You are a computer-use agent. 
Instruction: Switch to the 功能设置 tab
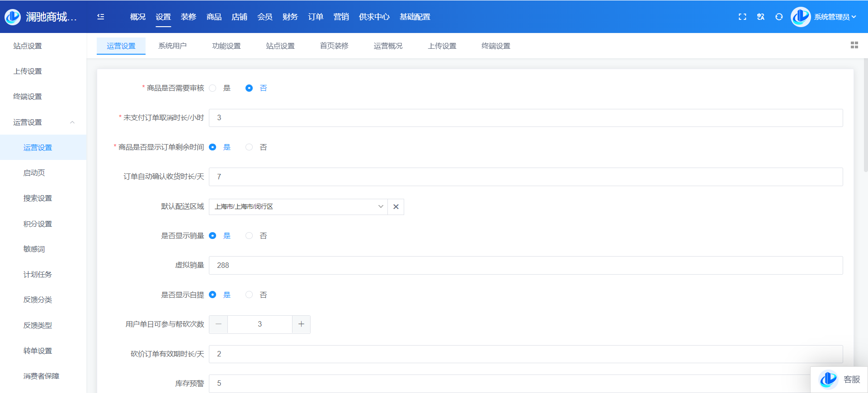click(x=226, y=46)
